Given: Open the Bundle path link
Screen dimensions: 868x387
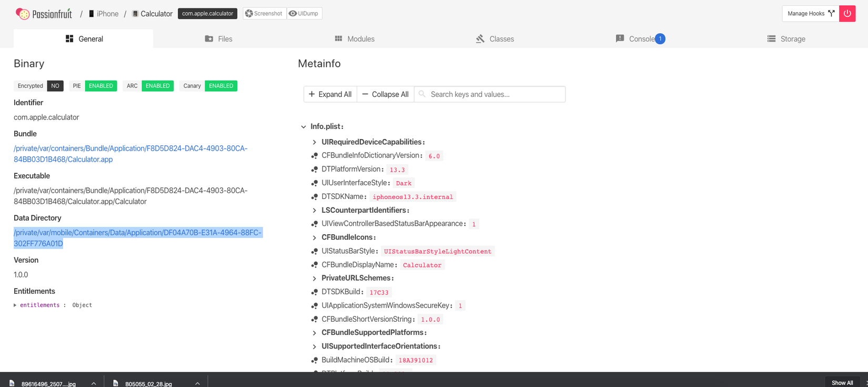Looking at the screenshot, I should pos(130,154).
